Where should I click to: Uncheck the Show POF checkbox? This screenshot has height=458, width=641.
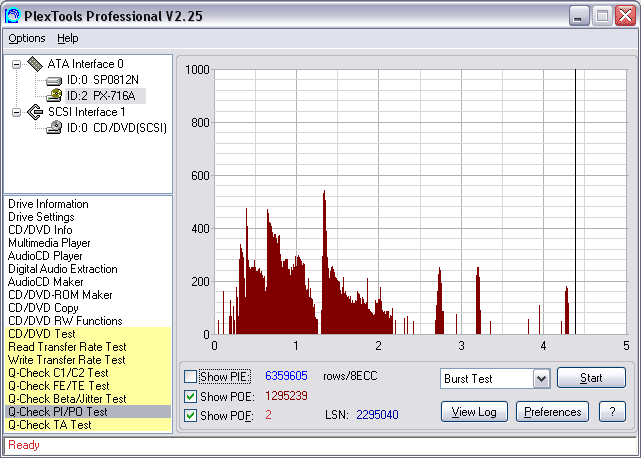190,415
